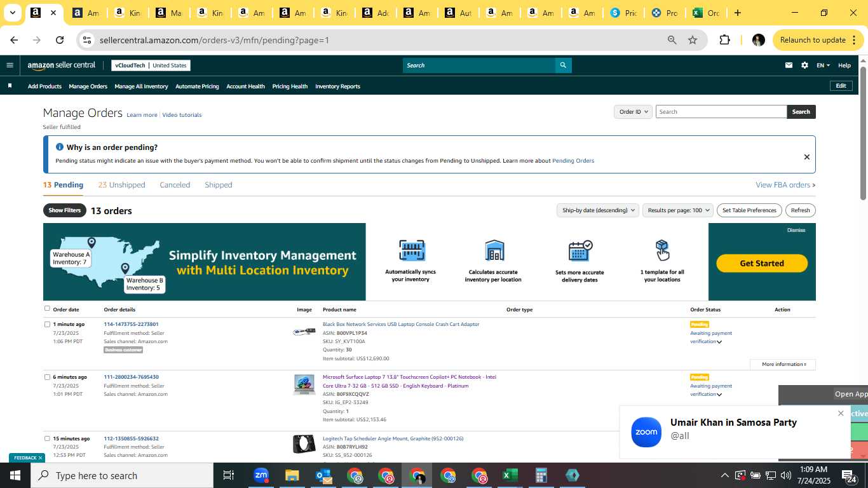Open Task View on the taskbar
The width and height of the screenshot is (868, 488).
(229, 475)
